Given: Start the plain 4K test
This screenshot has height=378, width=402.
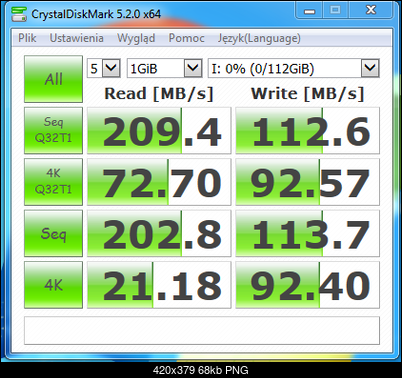Looking at the screenshot, I should click(53, 285).
